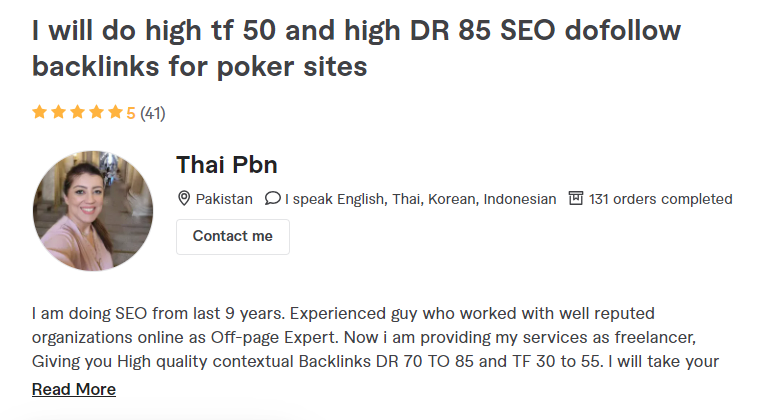Click the first rating star
The image size is (768, 420).
pyautogui.click(x=39, y=112)
